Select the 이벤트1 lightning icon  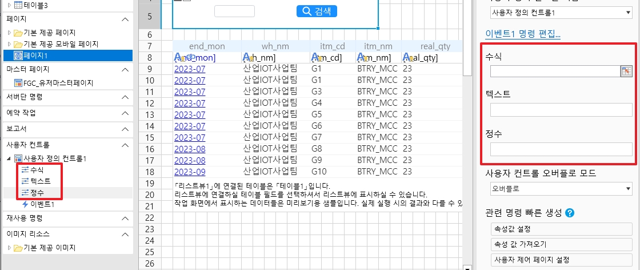tap(25, 204)
